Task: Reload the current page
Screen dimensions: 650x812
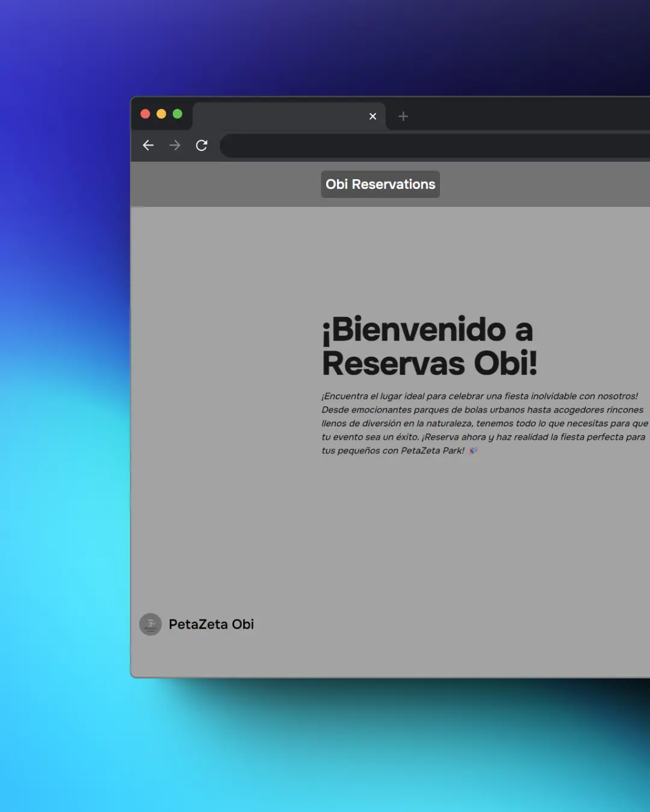Action: tap(202, 146)
